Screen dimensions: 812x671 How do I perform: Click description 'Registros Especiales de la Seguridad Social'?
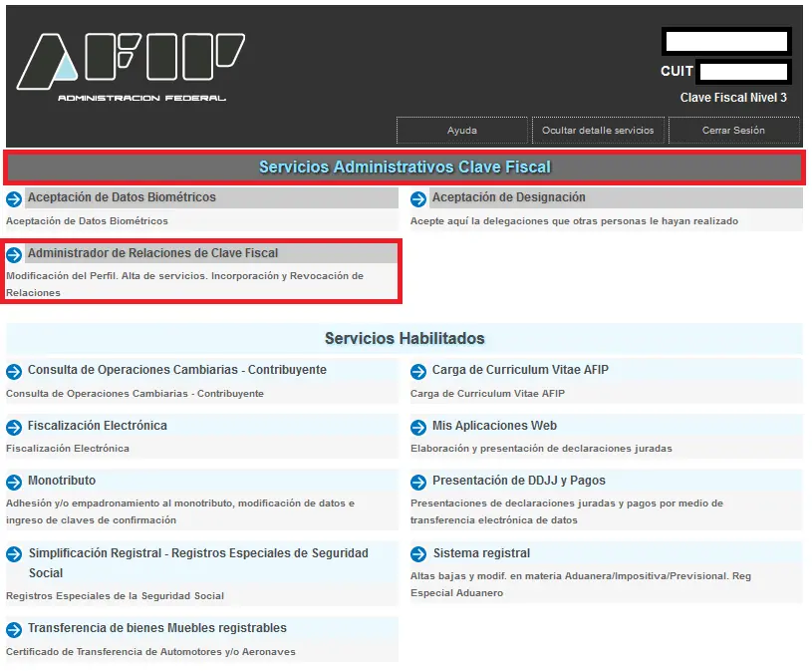(115, 596)
